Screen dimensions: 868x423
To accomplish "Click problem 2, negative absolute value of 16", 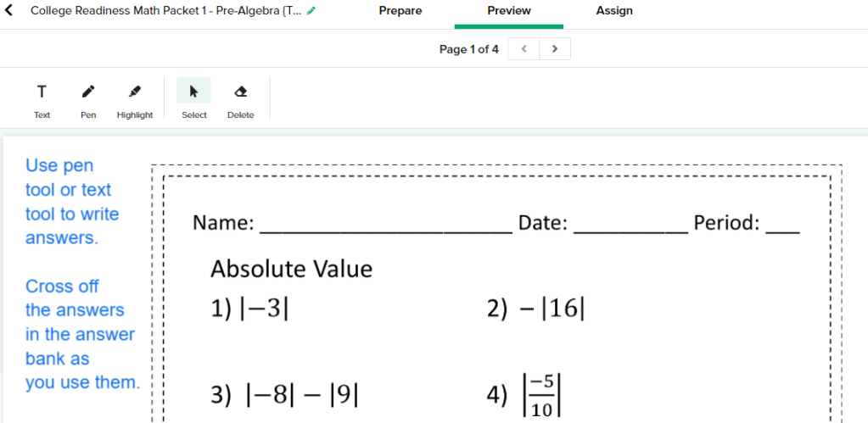I will tap(536, 309).
